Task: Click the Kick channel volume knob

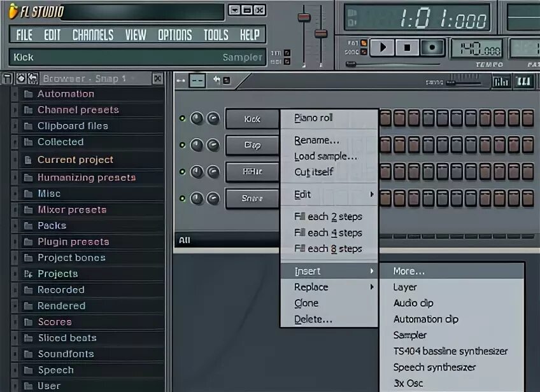Action: point(213,118)
